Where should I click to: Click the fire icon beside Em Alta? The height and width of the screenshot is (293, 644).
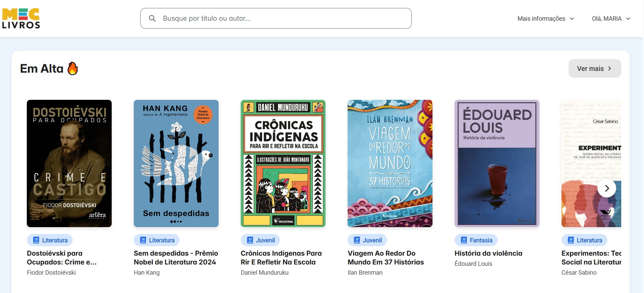point(73,68)
